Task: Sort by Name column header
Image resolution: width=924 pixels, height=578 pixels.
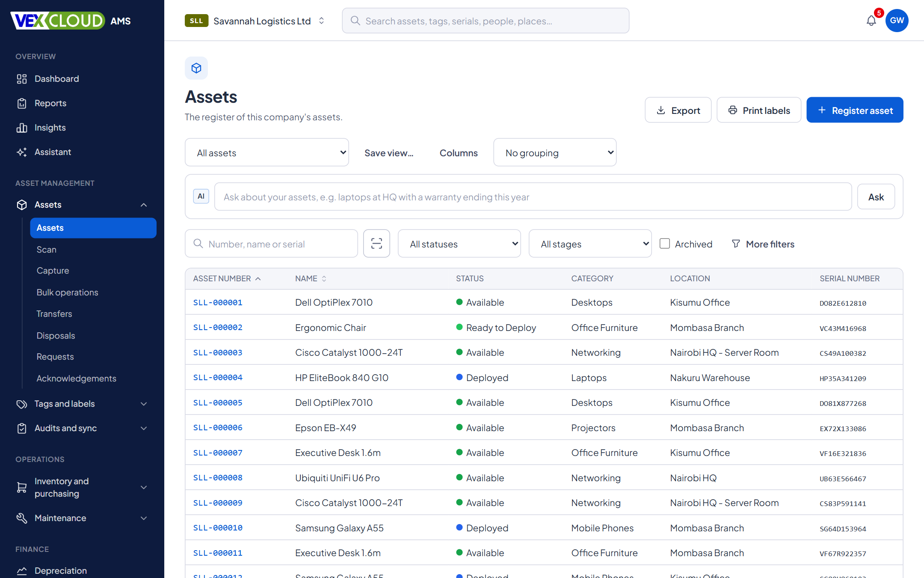Action: click(x=311, y=278)
